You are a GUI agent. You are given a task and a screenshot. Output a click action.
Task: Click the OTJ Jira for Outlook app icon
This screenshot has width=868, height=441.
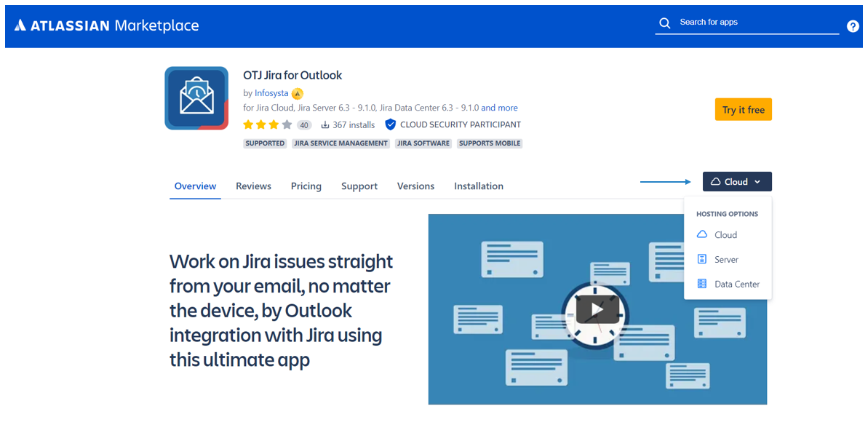coord(196,98)
